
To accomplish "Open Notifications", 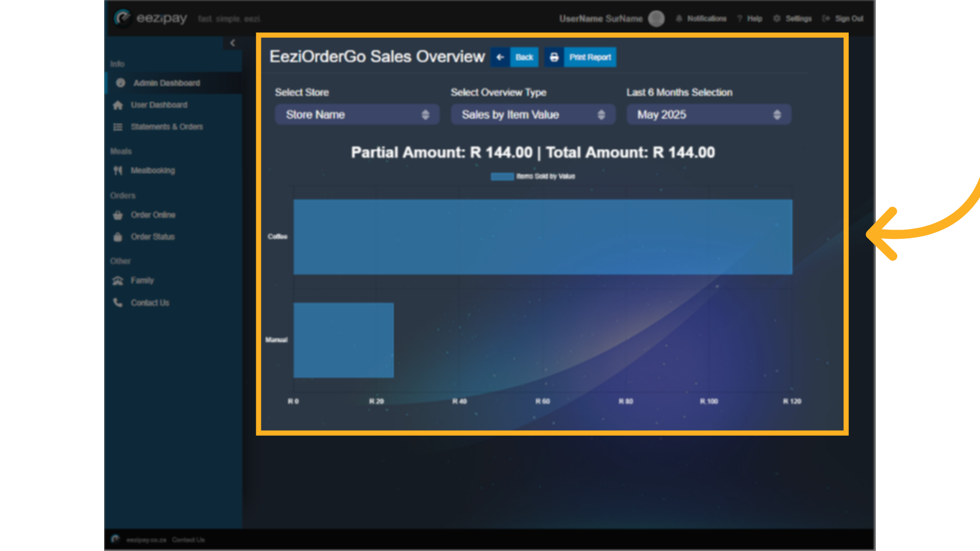I will [x=706, y=18].
